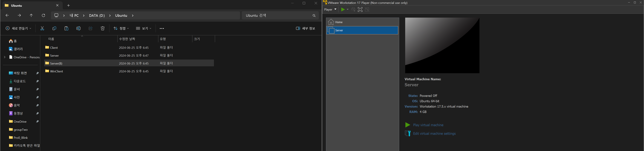Select Server in VMware library list
The height and width of the screenshot is (151, 644).
coord(362,30)
